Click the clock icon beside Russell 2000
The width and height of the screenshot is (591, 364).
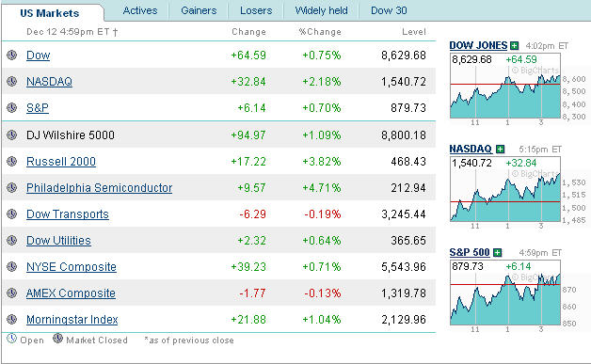pyautogui.click(x=11, y=161)
